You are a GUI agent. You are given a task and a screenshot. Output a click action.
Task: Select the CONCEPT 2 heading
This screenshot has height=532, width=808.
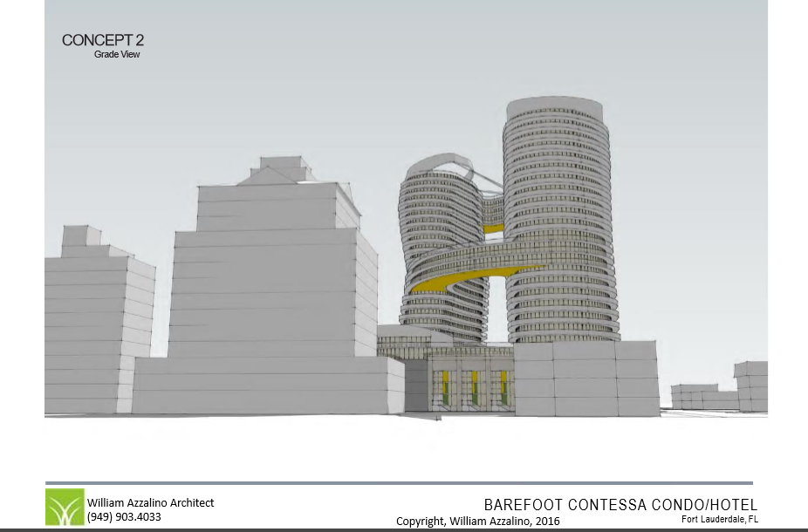pos(102,40)
